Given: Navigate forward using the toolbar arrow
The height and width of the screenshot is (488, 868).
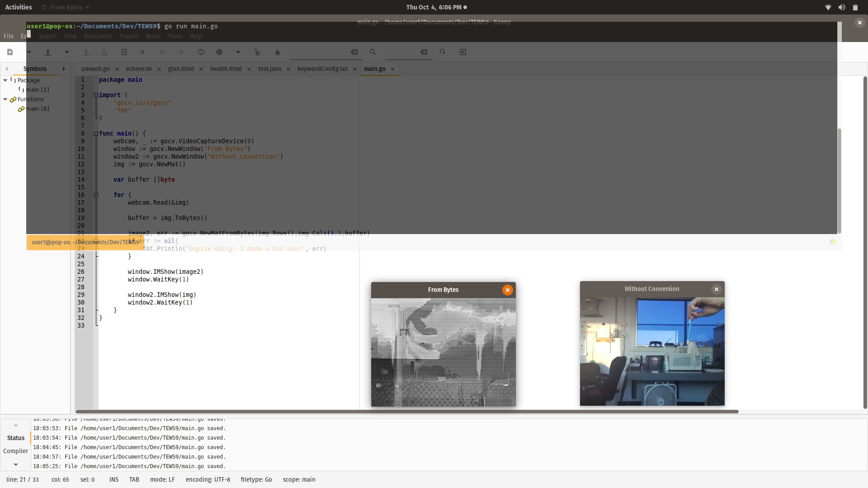Looking at the screenshot, I should (x=181, y=52).
